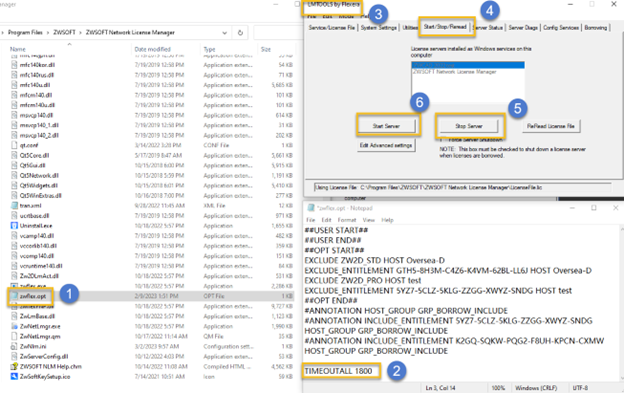Select the ZwLmBase.dll file icon
624x393 pixels.
tap(14, 316)
